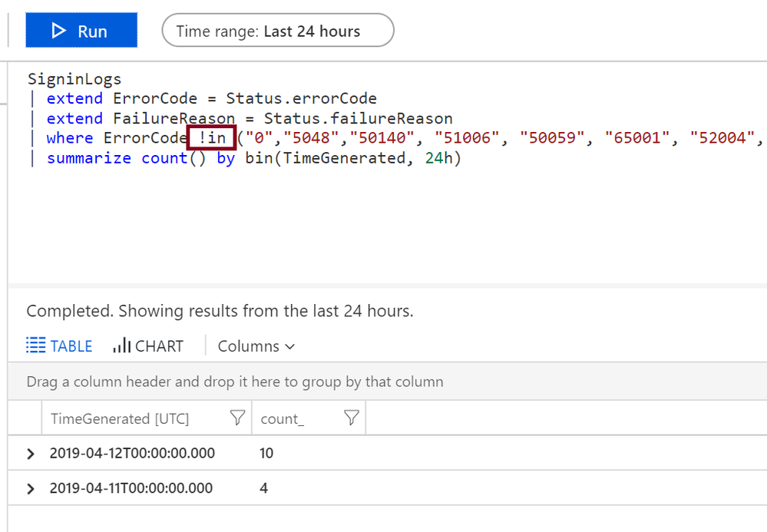Image resolution: width=767 pixels, height=532 pixels.
Task: Click the table list icon
Action: [x=36, y=345]
